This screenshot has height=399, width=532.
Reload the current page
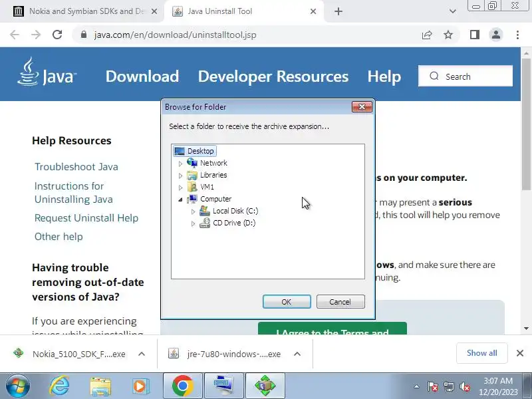[57, 35]
